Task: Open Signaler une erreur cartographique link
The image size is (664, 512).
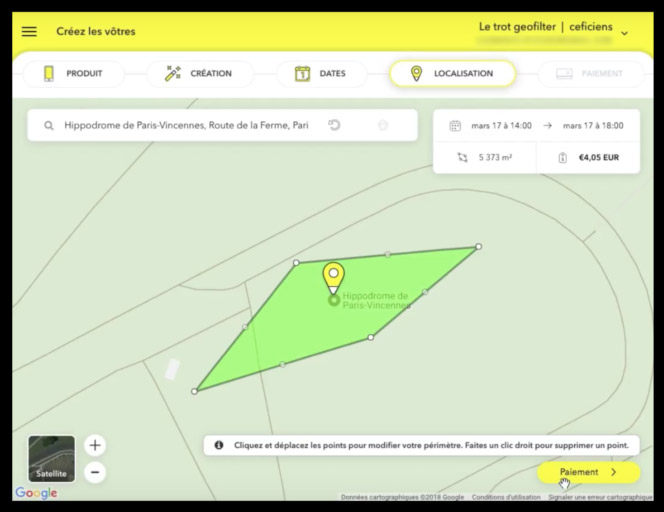Action: point(600,497)
